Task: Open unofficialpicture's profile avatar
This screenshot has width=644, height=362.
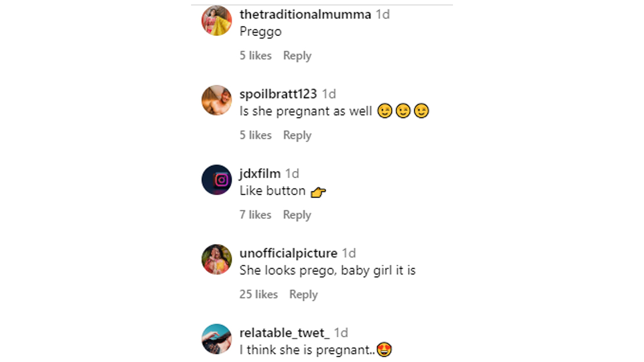Action: [216, 259]
